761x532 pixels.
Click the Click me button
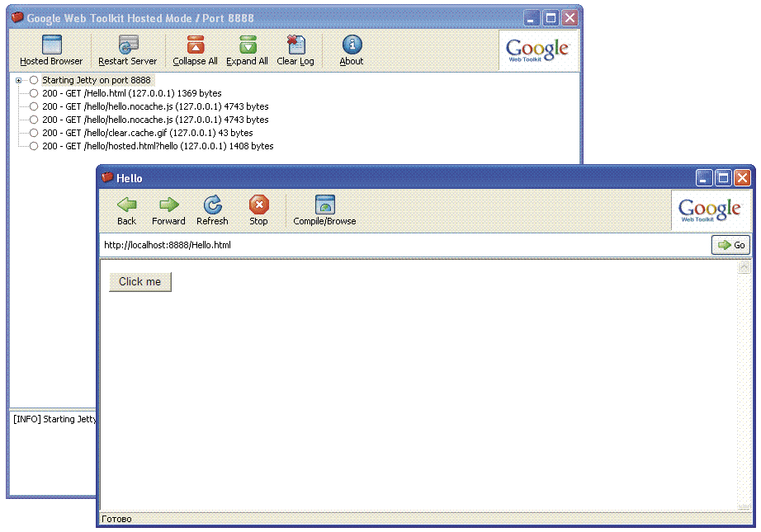140,282
